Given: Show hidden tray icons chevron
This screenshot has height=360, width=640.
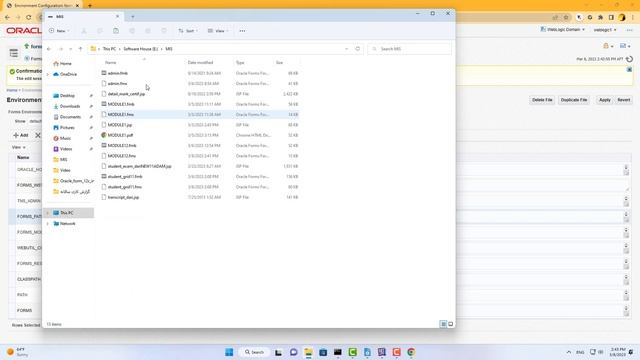Looking at the screenshot, I should [569, 352].
